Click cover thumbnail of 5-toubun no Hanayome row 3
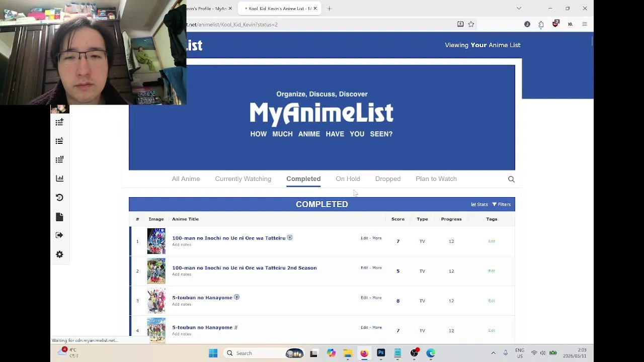 pos(156,301)
